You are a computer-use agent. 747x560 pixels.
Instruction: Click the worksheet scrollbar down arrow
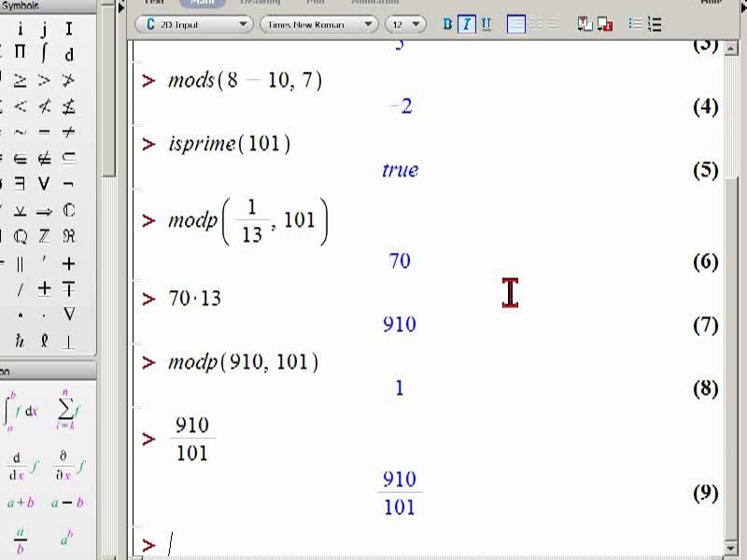click(731, 547)
